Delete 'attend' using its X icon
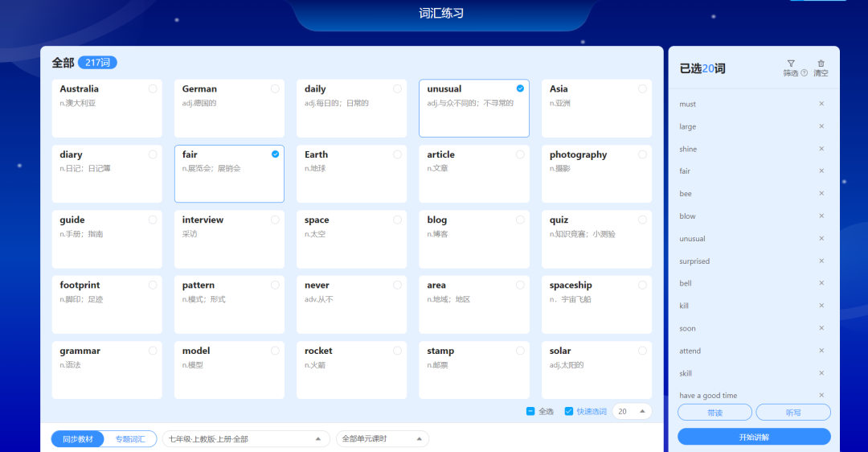This screenshot has height=452, width=868. coord(821,351)
